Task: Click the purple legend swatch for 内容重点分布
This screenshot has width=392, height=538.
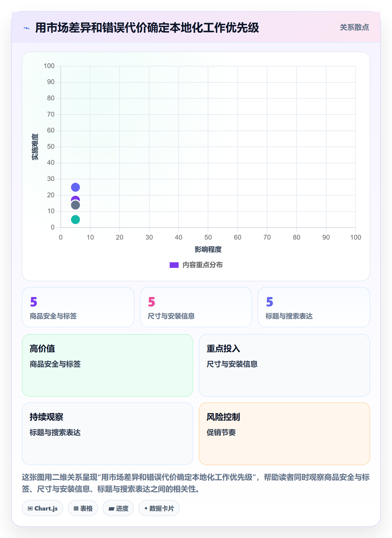Action: (x=174, y=265)
